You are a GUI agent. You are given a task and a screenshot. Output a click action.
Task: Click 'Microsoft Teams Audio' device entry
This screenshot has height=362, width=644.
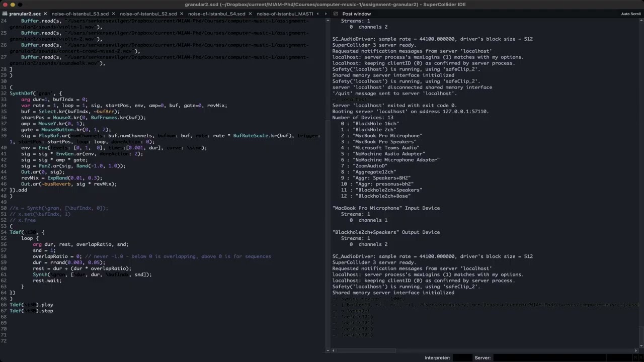[x=380, y=148]
